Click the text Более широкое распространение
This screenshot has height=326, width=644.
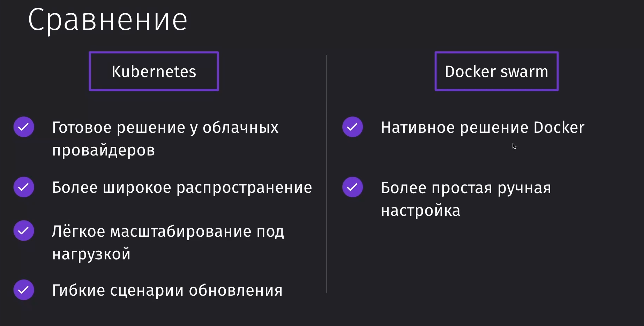point(182,188)
